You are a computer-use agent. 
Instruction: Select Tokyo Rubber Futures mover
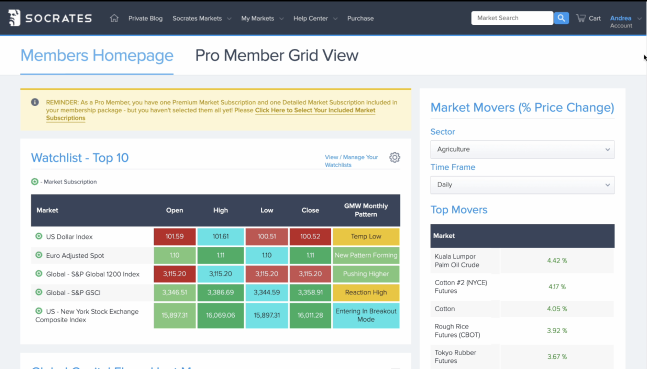pos(455,357)
